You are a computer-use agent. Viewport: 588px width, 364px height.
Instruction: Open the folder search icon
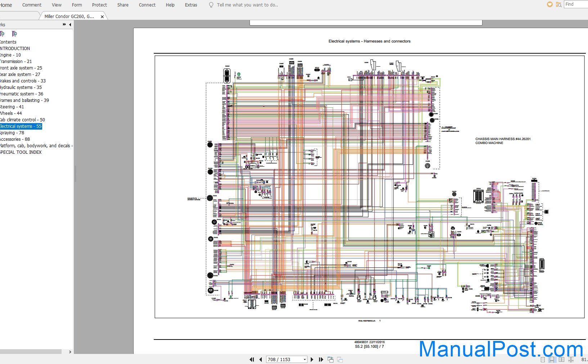pyautogui.click(x=558, y=4)
